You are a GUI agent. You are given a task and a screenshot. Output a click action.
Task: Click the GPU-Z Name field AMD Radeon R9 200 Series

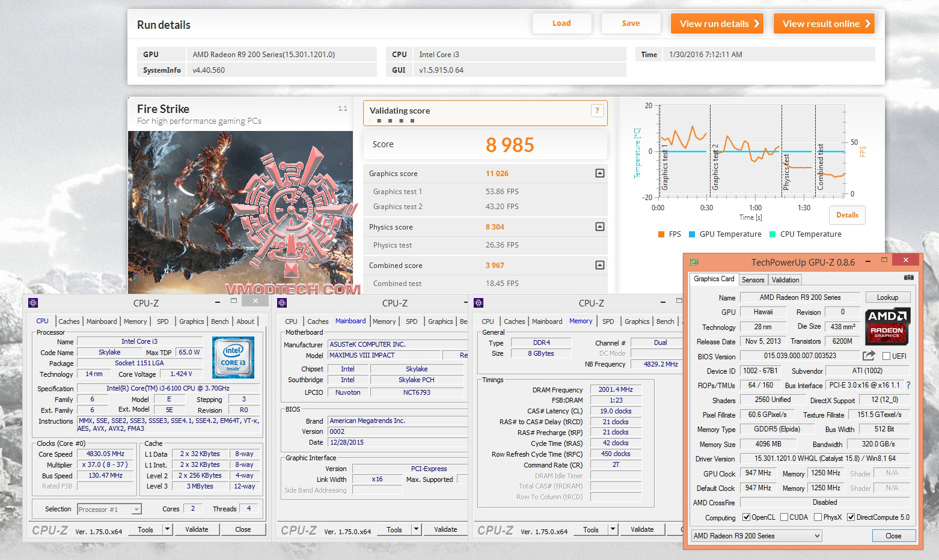click(x=800, y=297)
